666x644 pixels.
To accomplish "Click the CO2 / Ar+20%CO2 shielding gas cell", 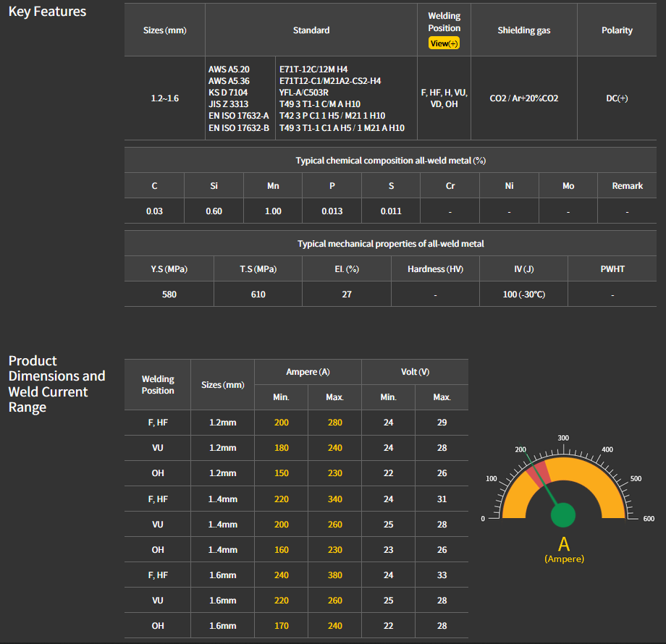I will 523,98.
